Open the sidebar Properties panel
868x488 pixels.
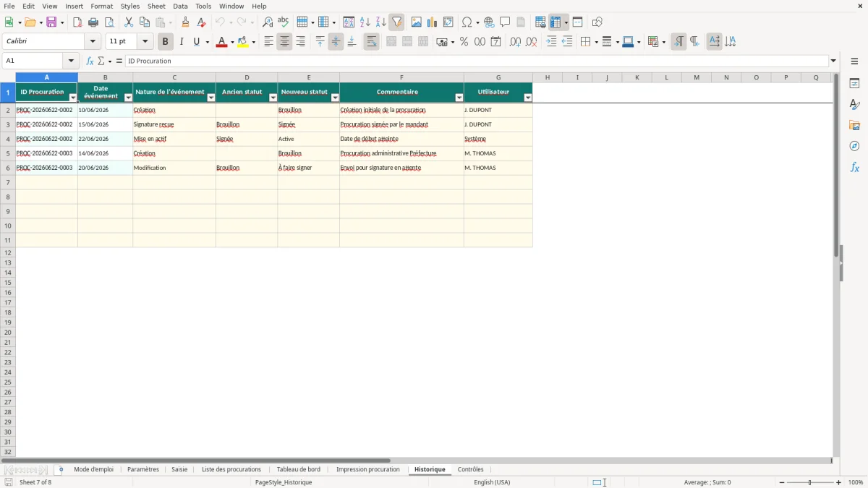click(854, 83)
